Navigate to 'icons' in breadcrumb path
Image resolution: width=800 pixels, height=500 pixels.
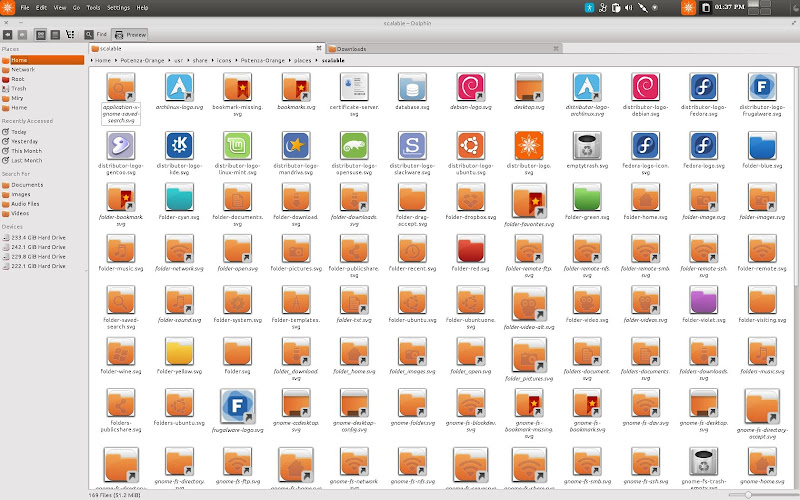pos(222,60)
